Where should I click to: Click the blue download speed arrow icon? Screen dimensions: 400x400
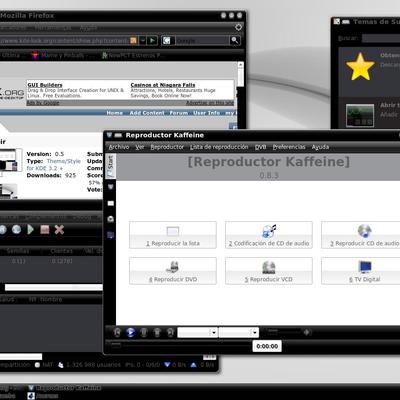coord(167,365)
